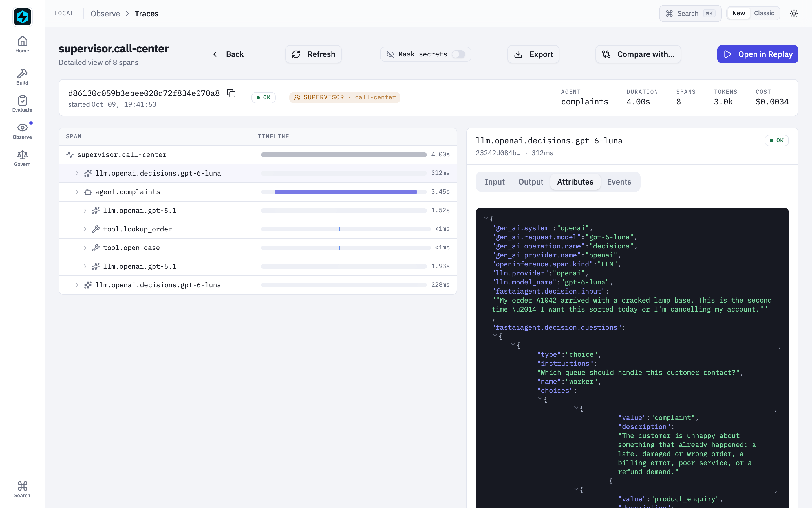Expand the tool.open_case span row

85,248
